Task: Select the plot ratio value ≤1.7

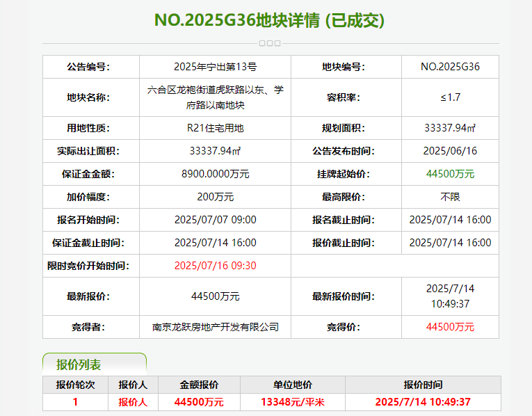Action: tap(450, 97)
